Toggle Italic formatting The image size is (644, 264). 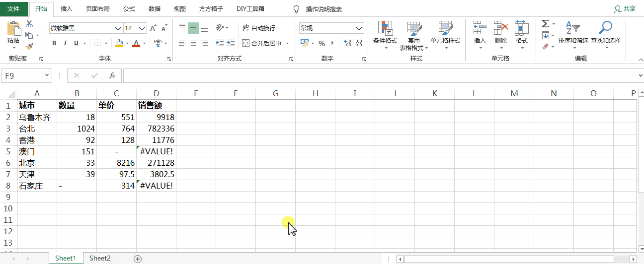[x=66, y=43]
